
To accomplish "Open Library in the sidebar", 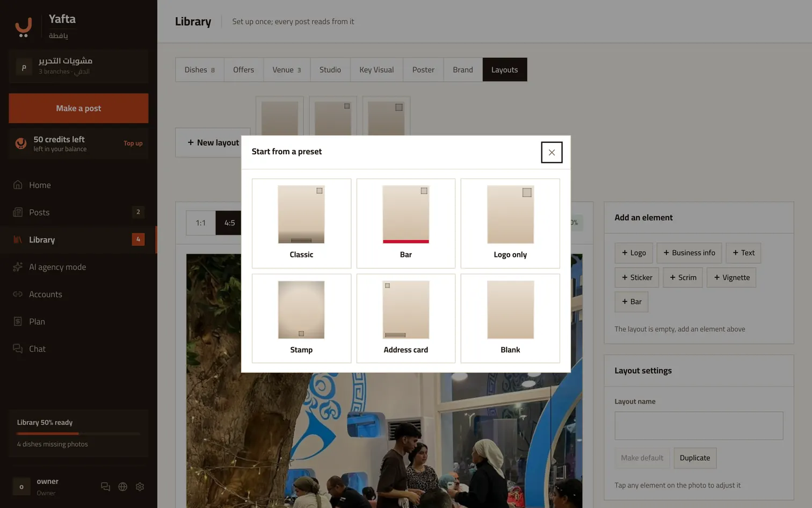I will [78, 240].
